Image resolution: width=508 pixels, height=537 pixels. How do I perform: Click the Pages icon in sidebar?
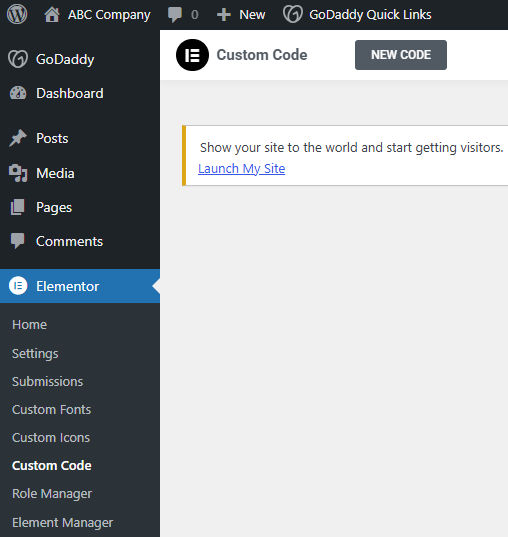(17, 207)
